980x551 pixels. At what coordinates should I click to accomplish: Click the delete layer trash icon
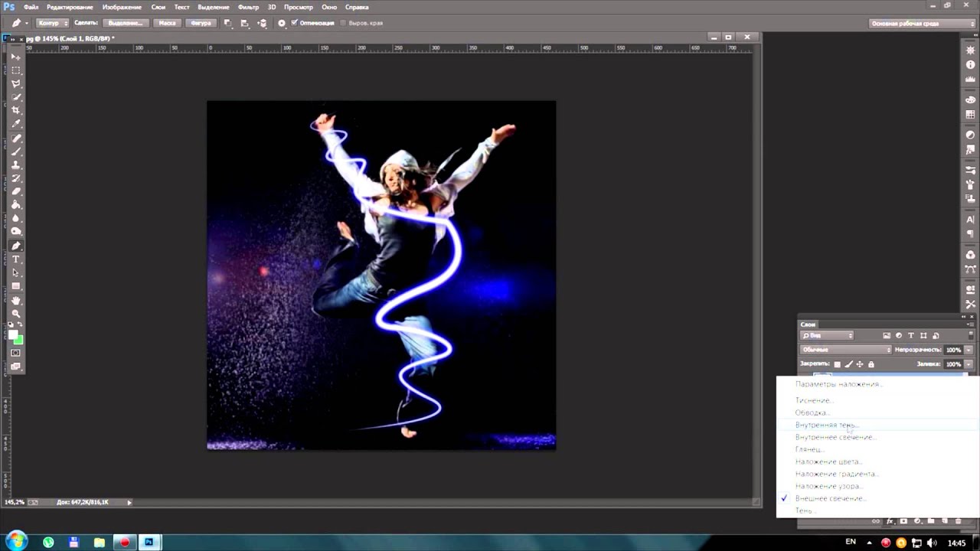click(958, 521)
